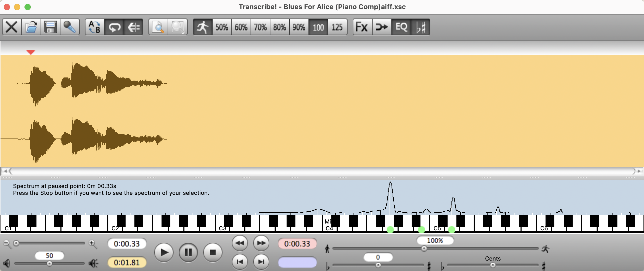The height and width of the screenshot is (271, 644).
Task: Click the scrollbar left arrow
Action: click(5, 171)
